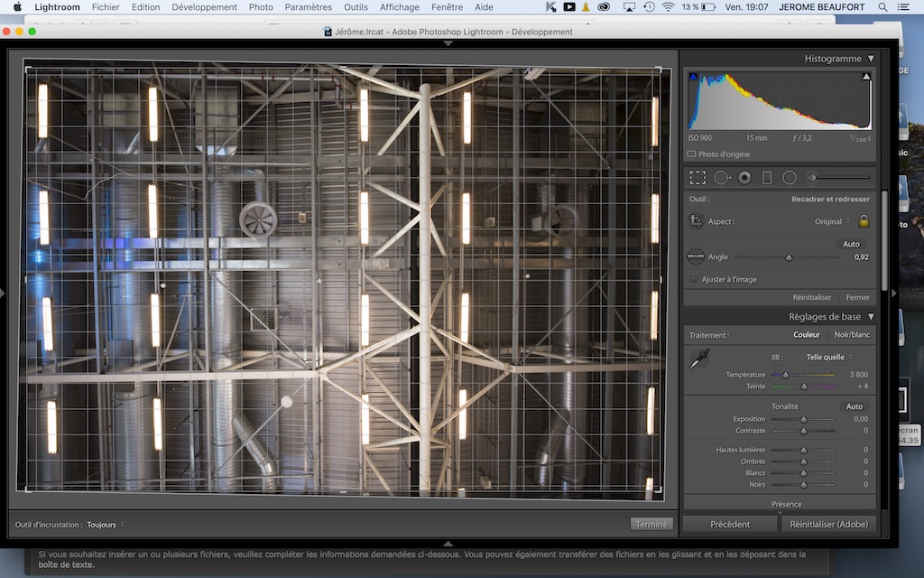This screenshot has width=924, height=578.
Task: Toggle the aspect ratio padlock
Action: 864,221
